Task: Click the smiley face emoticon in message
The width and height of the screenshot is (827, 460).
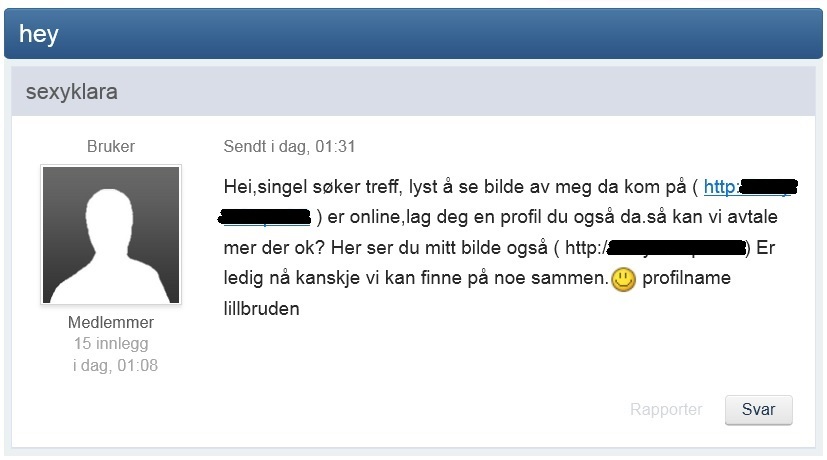Action: (x=623, y=279)
